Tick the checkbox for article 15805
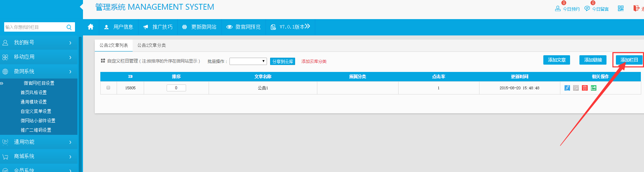Viewport: 644px width, 172px height. (x=108, y=88)
